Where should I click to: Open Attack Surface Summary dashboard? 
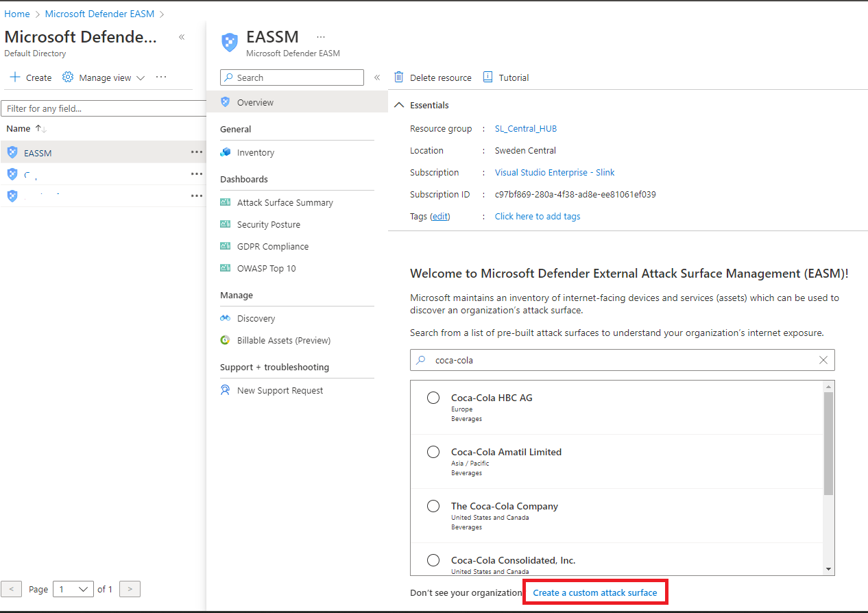point(285,202)
